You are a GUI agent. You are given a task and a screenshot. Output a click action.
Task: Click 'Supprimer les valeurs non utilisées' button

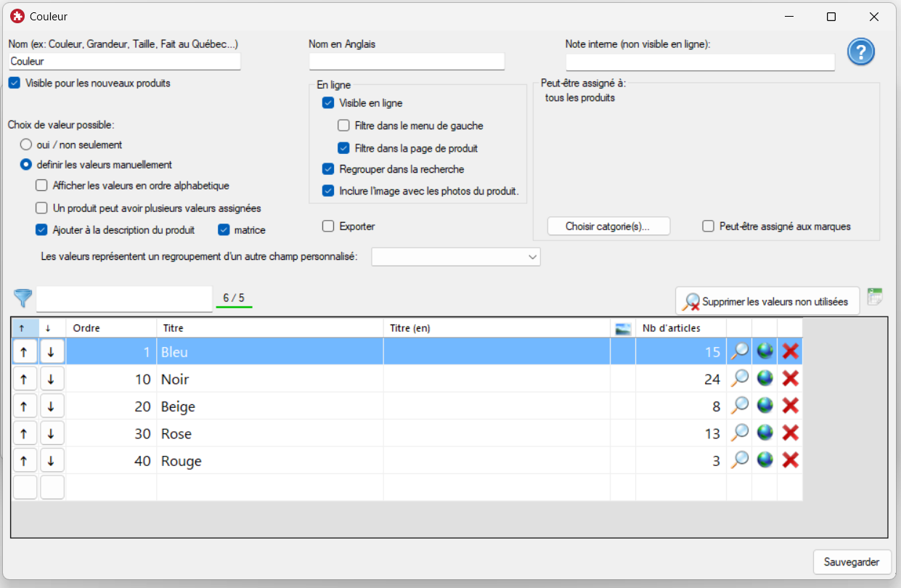(767, 301)
